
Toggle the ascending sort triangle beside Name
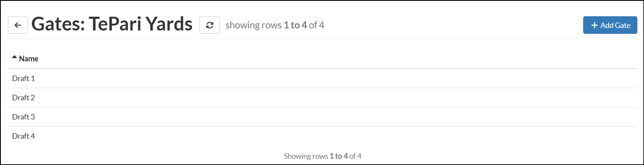pos(15,57)
